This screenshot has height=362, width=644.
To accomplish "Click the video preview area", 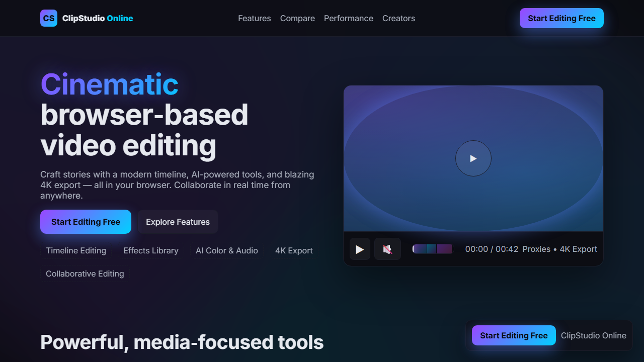I will point(473,158).
